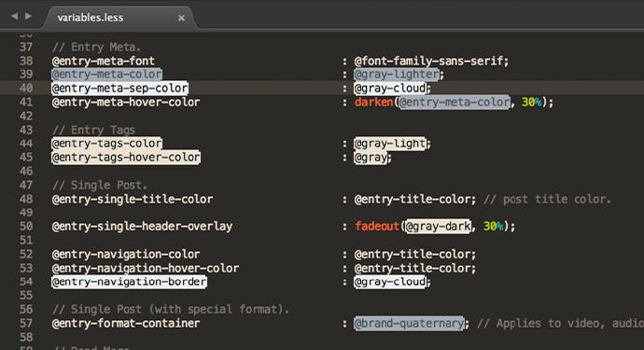Click @gray value on line 45
Screen dimensions: 644x350
coord(371,158)
